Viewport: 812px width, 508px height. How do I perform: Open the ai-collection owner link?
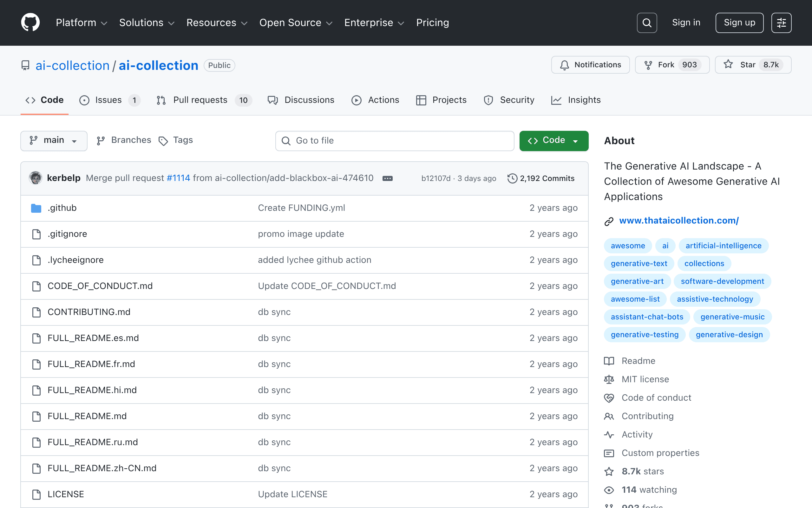click(72, 65)
